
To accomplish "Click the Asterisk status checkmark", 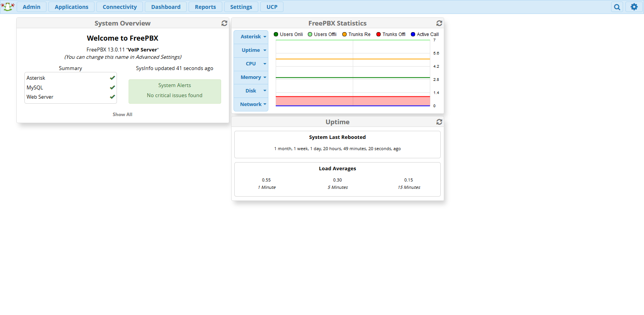I will click(112, 78).
